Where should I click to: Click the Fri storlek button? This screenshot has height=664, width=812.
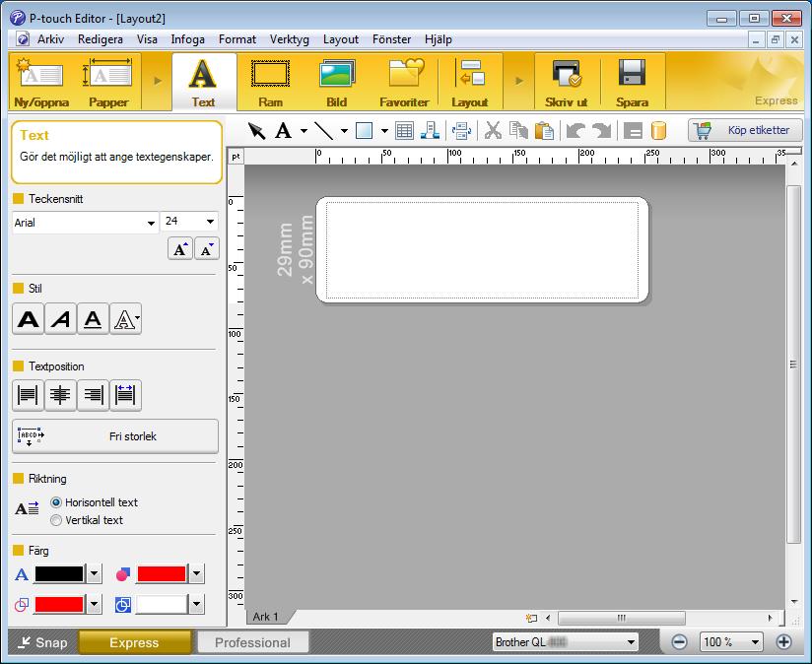pos(115,436)
